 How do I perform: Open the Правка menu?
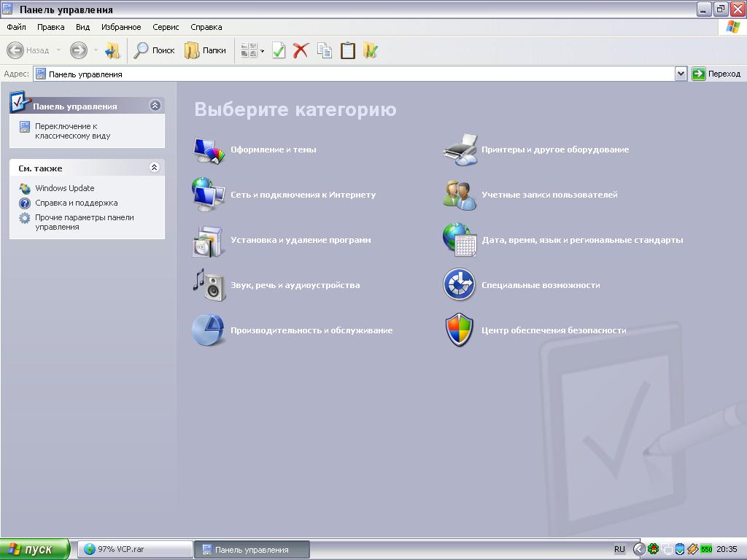[50, 27]
